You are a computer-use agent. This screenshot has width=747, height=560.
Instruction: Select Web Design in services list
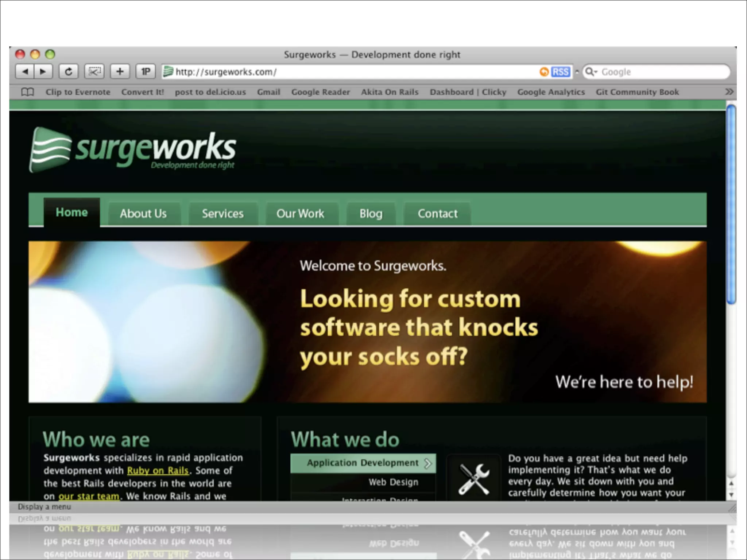(x=393, y=482)
